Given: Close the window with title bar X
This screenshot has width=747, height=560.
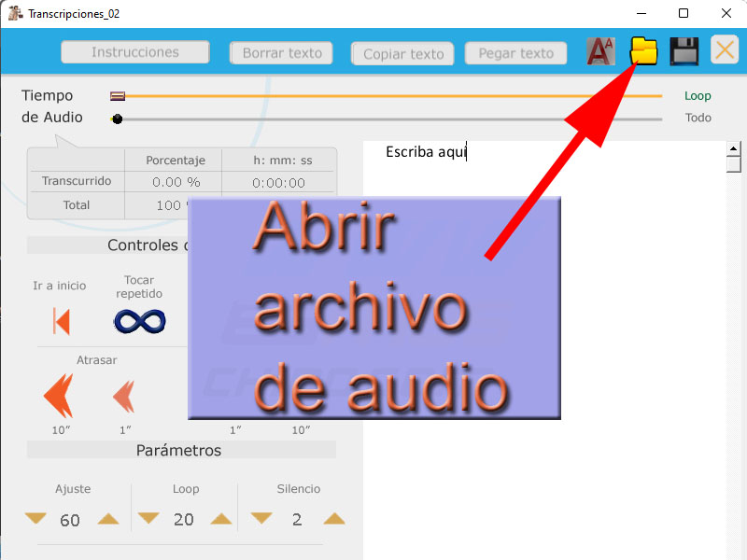Looking at the screenshot, I should [x=726, y=13].
